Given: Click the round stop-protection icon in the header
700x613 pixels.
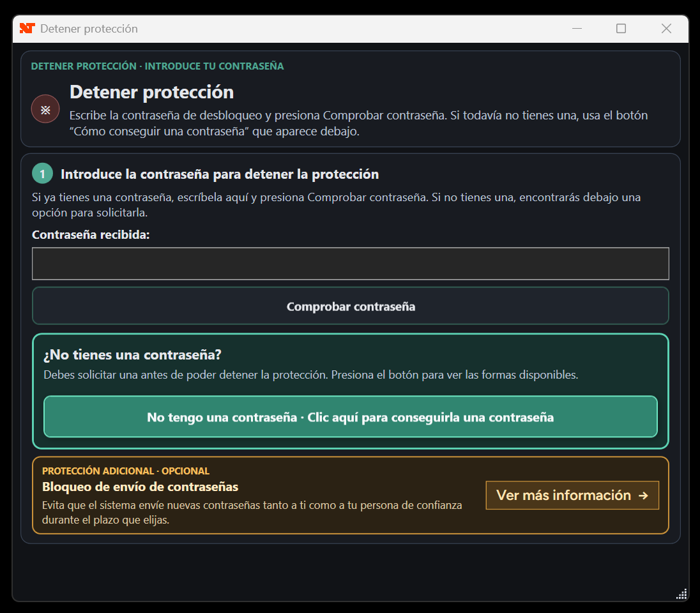Looking at the screenshot, I should [x=45, y=109].
